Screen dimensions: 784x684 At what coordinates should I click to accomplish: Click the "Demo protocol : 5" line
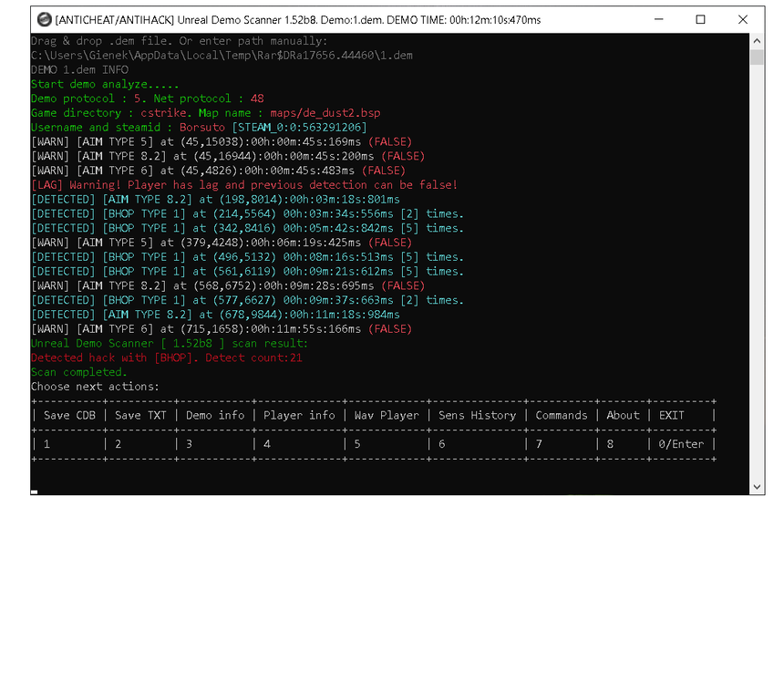click(x=148, y=98)
